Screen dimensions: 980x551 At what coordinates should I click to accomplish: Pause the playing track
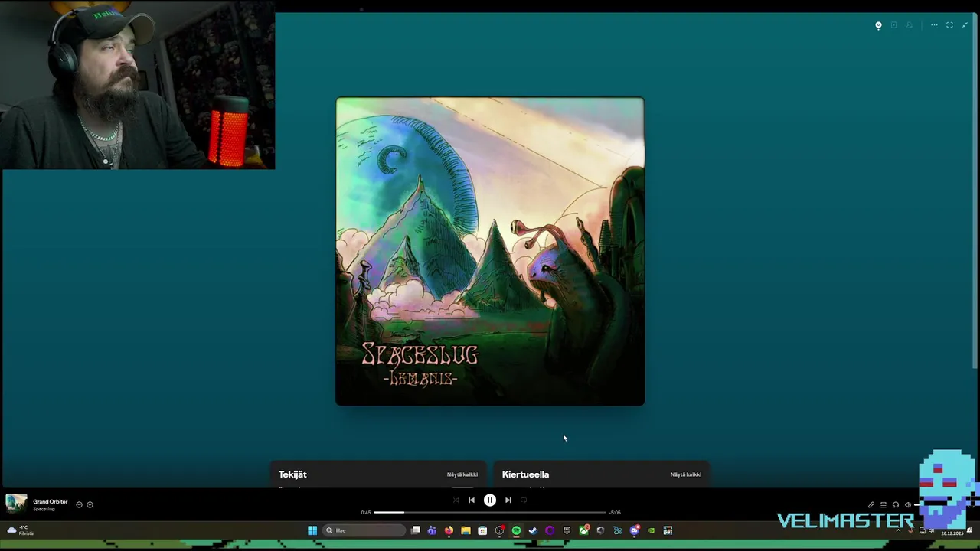tap(490, 500)
